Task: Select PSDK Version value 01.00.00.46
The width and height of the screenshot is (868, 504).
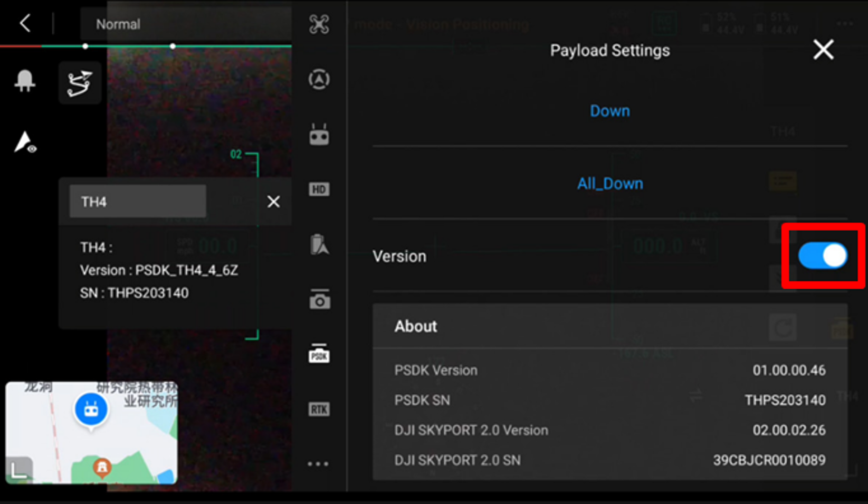Action: pos(789,370)
